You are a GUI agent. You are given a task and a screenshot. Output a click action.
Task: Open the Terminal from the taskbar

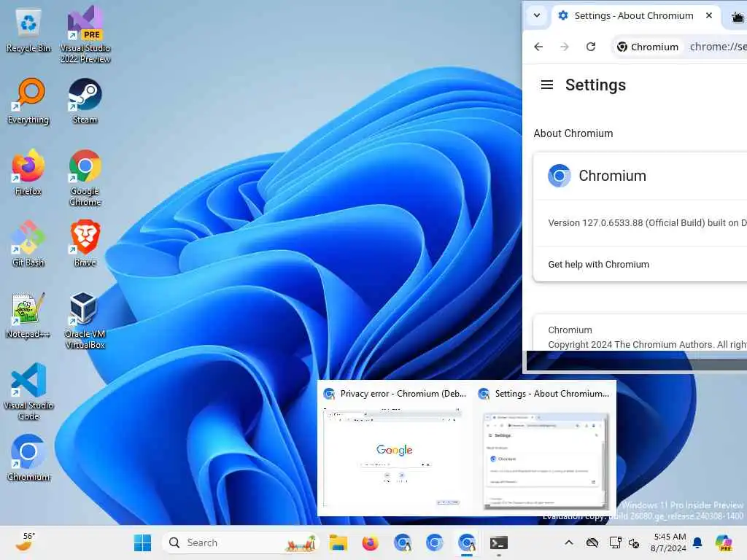499,542
